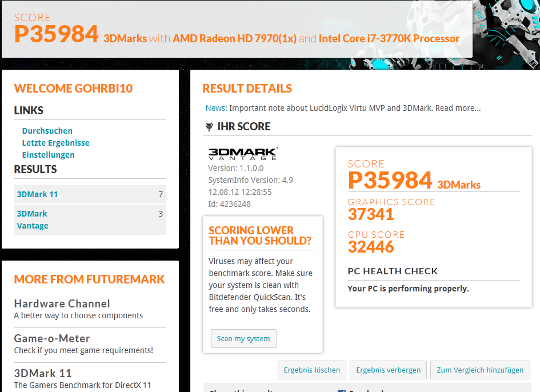The image size is (540, 392).
Task: Click the P35984 score in the result details box
Action: pos(390,180)
